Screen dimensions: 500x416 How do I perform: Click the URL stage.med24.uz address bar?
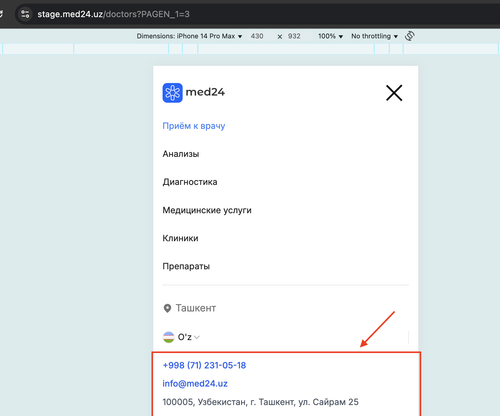coord(113,14)
